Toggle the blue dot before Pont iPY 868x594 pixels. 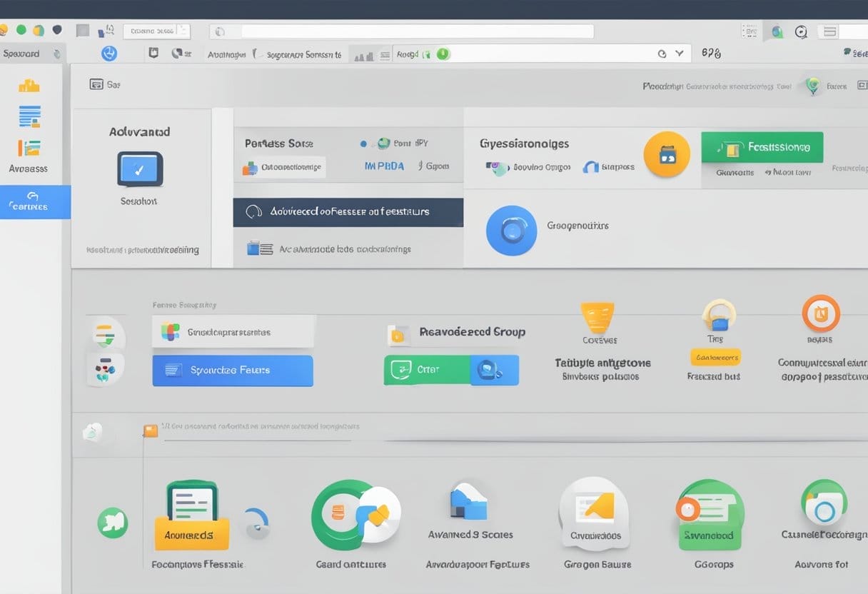pyautogui.click(x=363, y=144)
